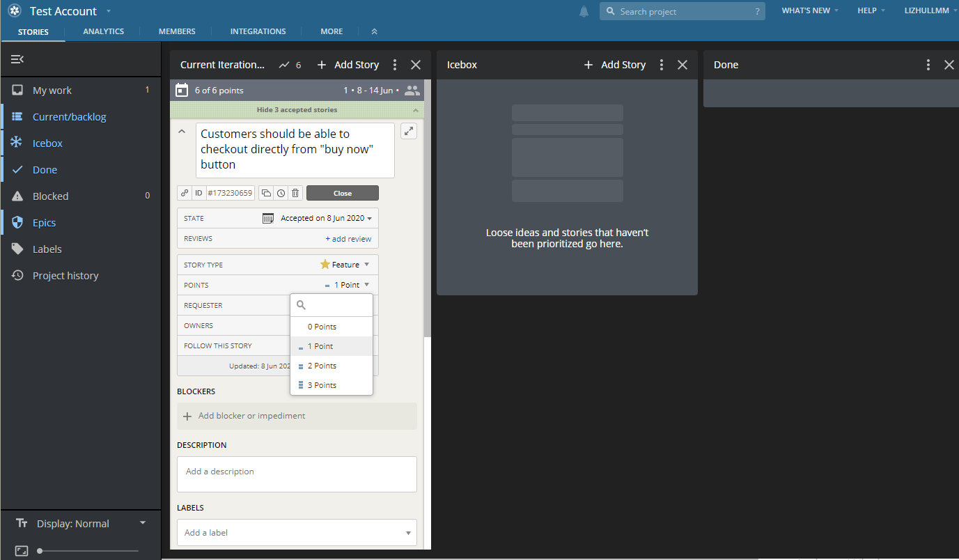Click the fullscreen icon at sidebar bottom
Screen dimensions: 959x560
coord(22,551)
